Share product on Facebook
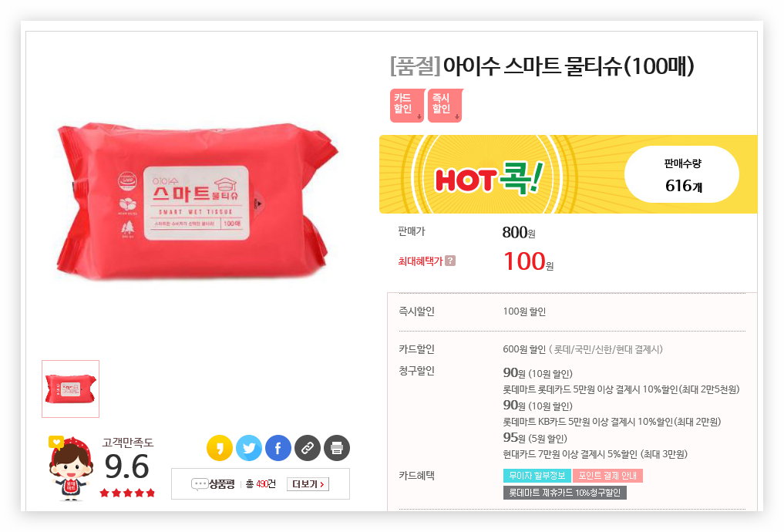 (278, 447)
